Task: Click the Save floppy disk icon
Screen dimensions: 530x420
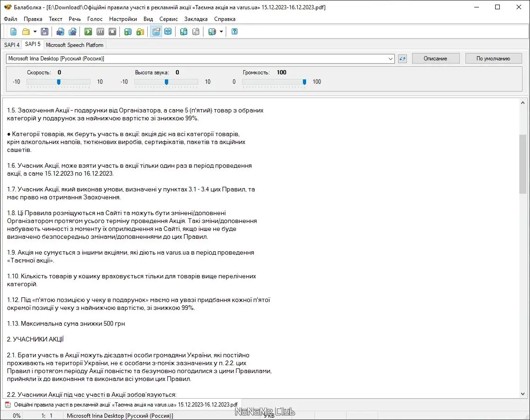Action: 44,32
